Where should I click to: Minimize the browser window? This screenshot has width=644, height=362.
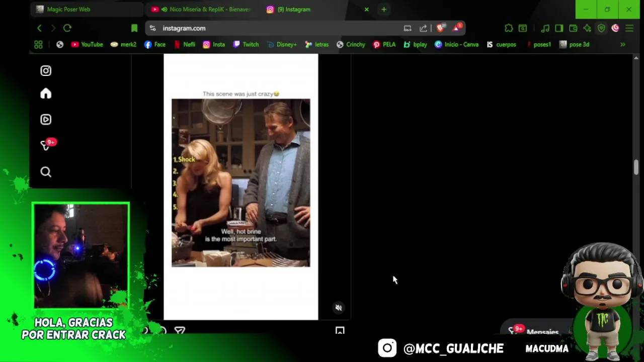click(586, 9)
